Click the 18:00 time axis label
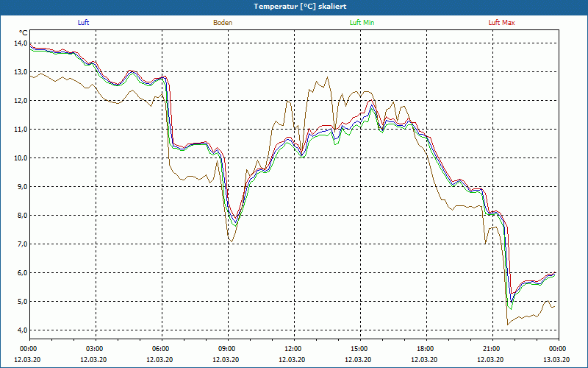Viewport: 588px width, 368px height. [426, 349]
